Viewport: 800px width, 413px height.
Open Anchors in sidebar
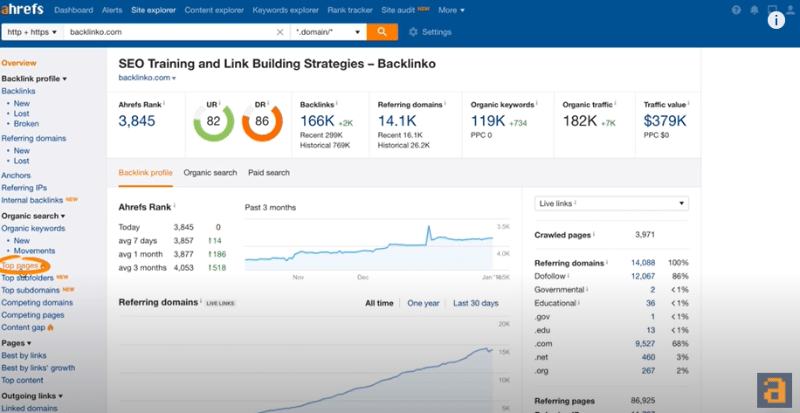(16, 175)
